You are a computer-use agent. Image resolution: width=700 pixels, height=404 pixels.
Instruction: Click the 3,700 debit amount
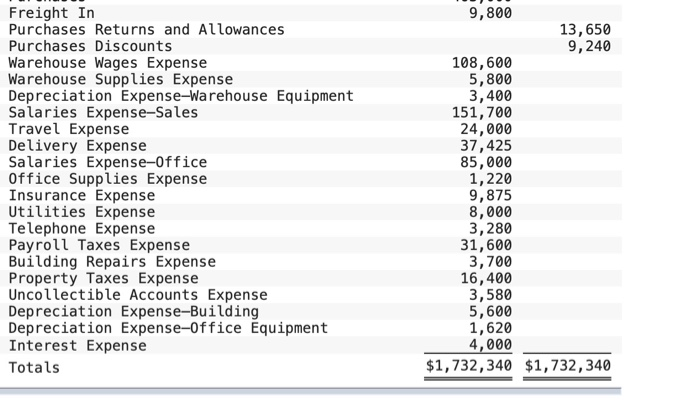pos(490,261)
